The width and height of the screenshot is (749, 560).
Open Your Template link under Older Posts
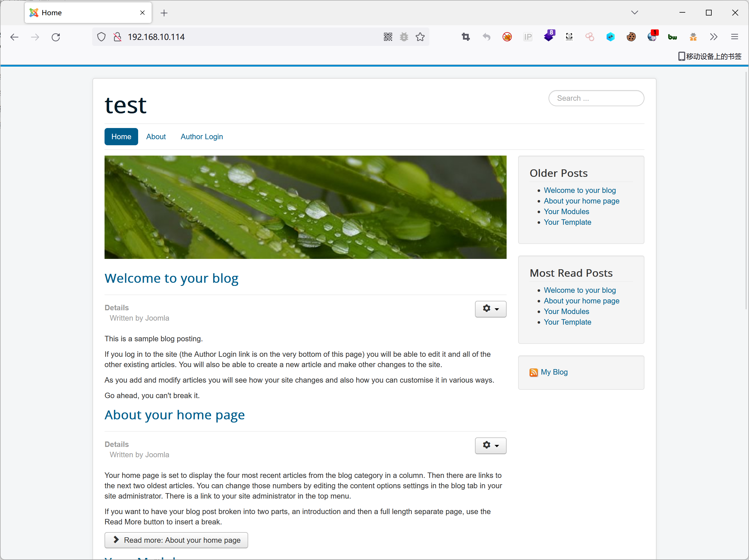click(567, 222)
